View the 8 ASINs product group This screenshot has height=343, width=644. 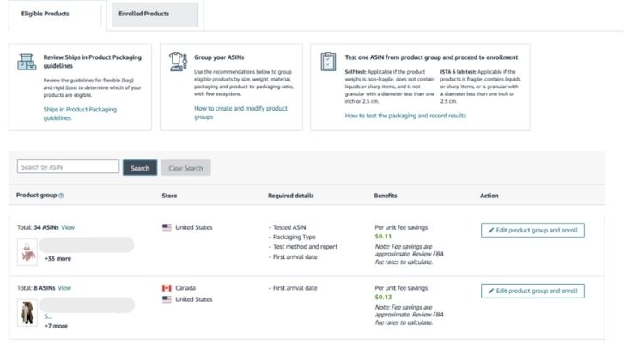(64, 288)
